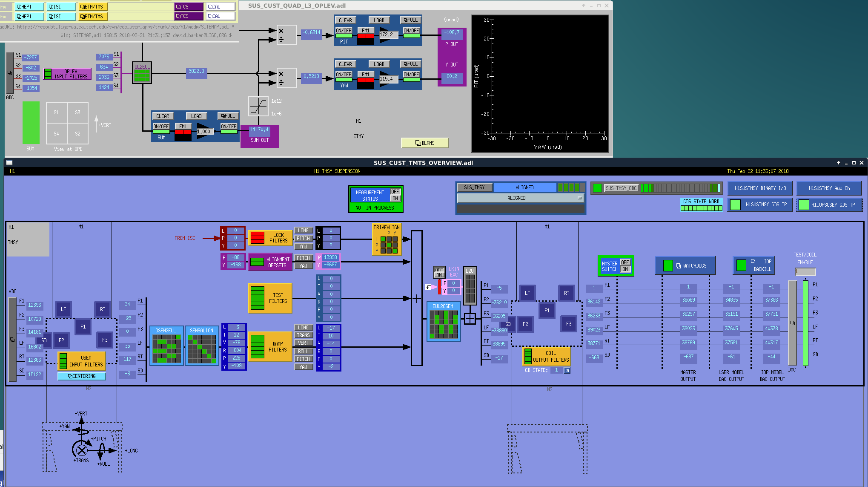Open CAL menu in top sitemap row
The height and width of the screenshot is (487, 868).
pos(221,7)
